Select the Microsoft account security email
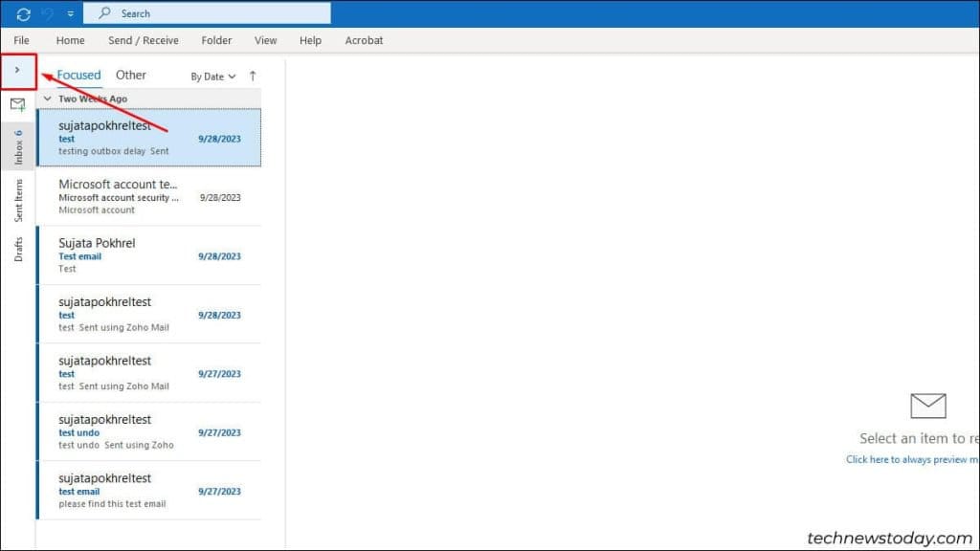The width and height of the screenshot is (980, 551). click(x=148, y=196)
